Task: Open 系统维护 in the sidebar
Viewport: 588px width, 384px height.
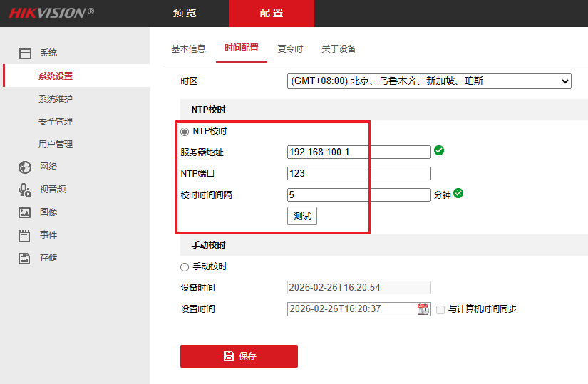Action: [56, 99]
